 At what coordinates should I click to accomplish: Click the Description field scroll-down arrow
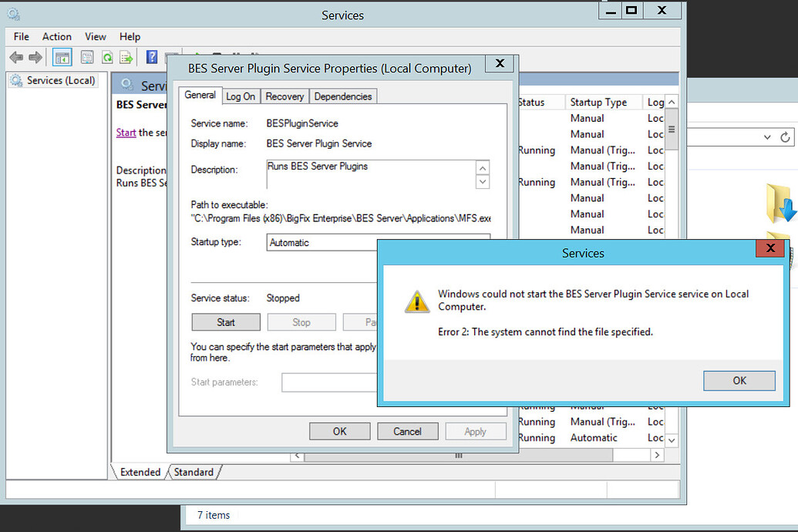483,181
